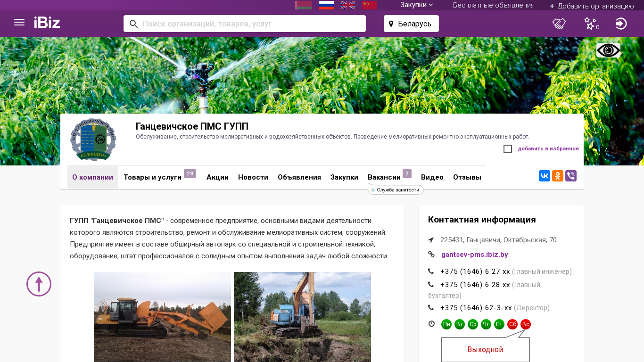
Task: Open the handshake partners icon
Action: [x=559, y=24]
